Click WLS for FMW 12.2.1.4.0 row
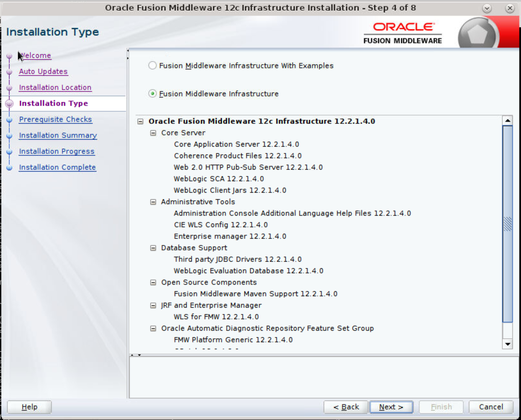Image resolution: width=521 pixels, height=420 pixels. coord(216,317)
